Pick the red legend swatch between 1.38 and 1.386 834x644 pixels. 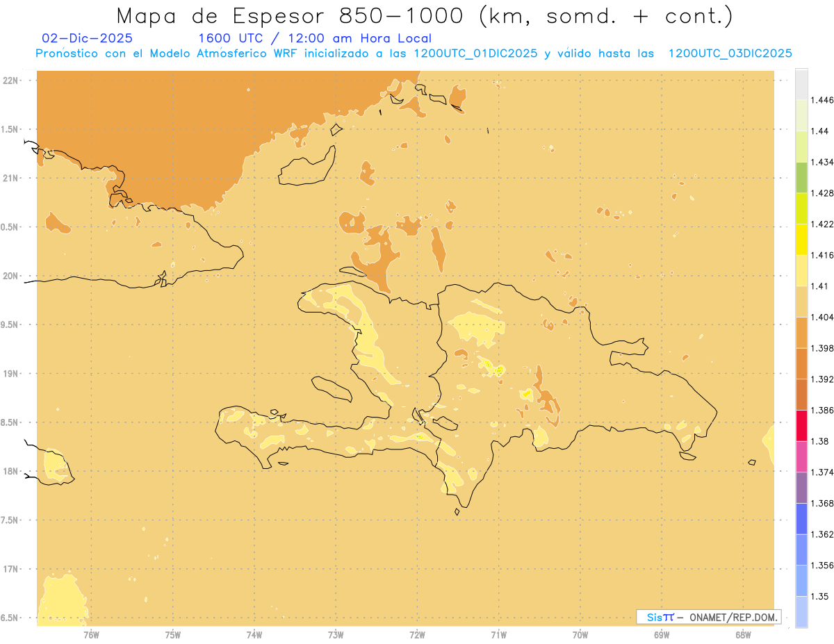(x=801, y=426)
